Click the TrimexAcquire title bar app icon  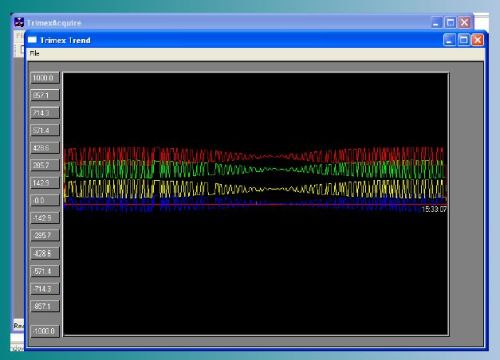(x=19, y=23)
